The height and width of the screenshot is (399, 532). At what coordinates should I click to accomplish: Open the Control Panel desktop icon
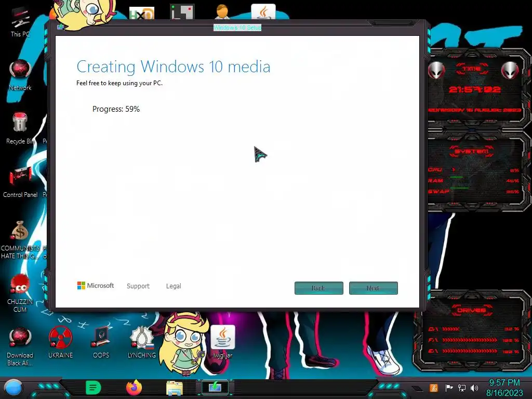pyautogui.click(x=20, y=181)
